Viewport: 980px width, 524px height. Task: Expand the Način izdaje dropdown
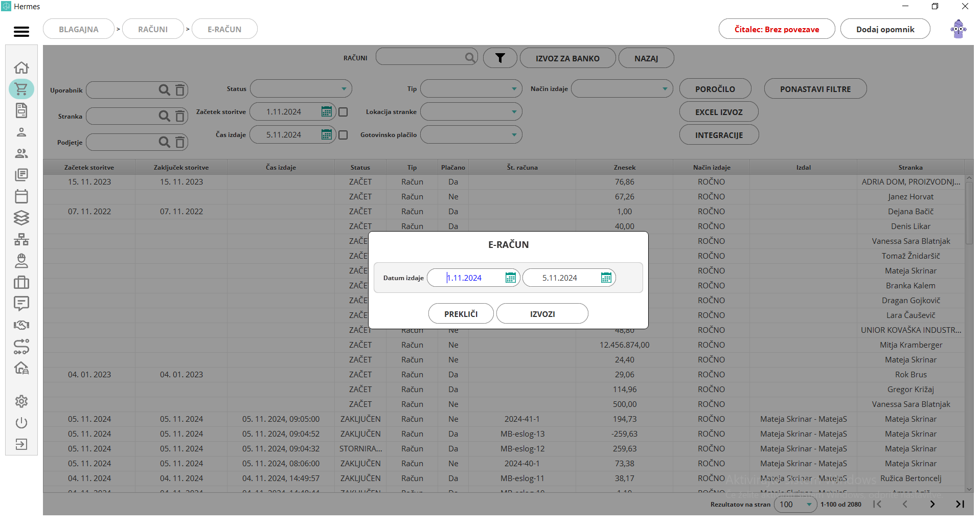click(x=622, y=88)
